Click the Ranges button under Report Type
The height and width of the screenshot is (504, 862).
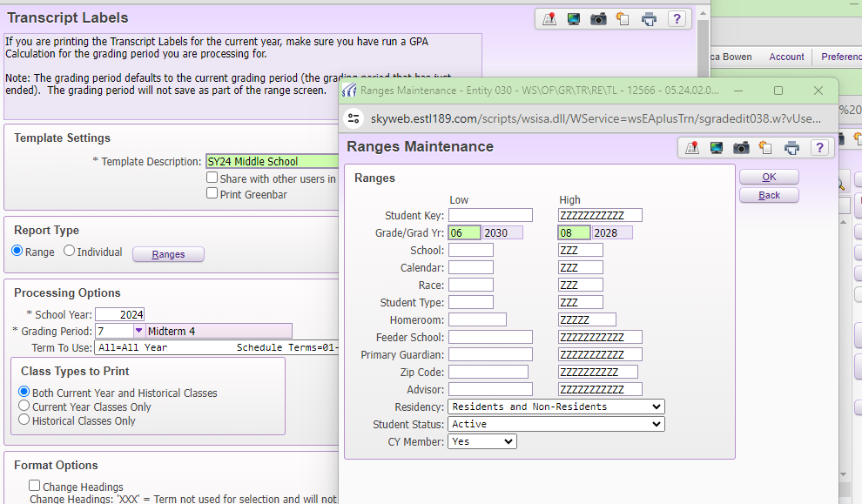tap(168, 254)
